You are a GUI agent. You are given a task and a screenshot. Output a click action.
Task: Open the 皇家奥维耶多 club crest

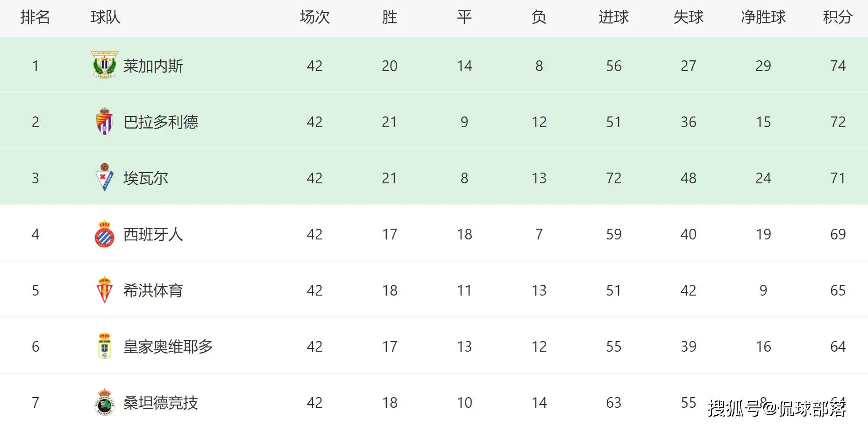pos(105,346)
